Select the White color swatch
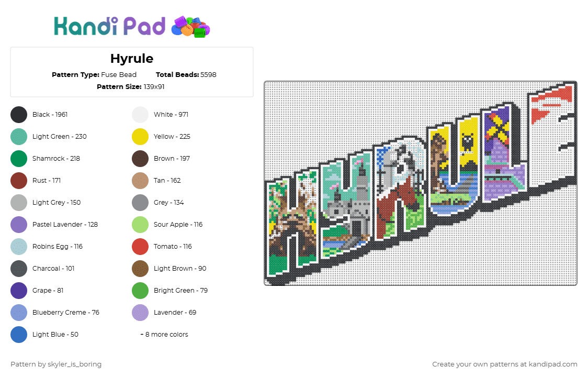Screen dimensions: 588x377 pos(140,115)
